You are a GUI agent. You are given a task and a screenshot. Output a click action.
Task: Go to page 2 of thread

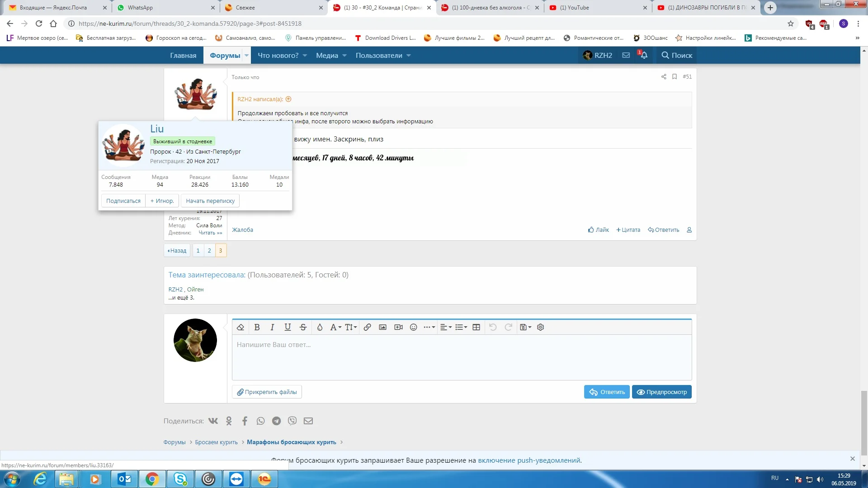(209, 250)
